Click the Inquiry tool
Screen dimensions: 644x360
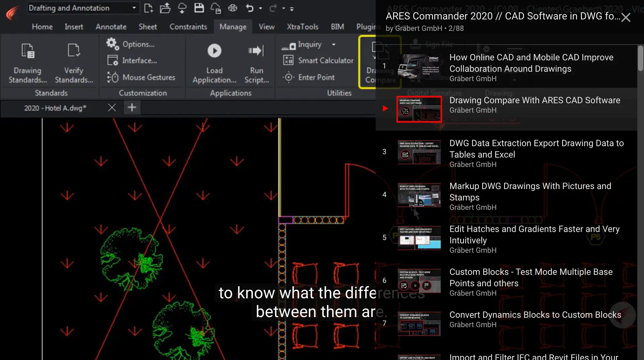[302, 44]
